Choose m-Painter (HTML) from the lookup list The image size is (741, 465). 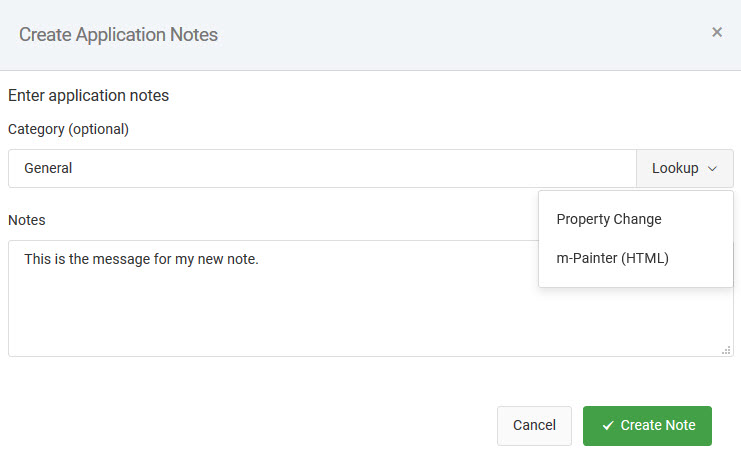[612, 258]
